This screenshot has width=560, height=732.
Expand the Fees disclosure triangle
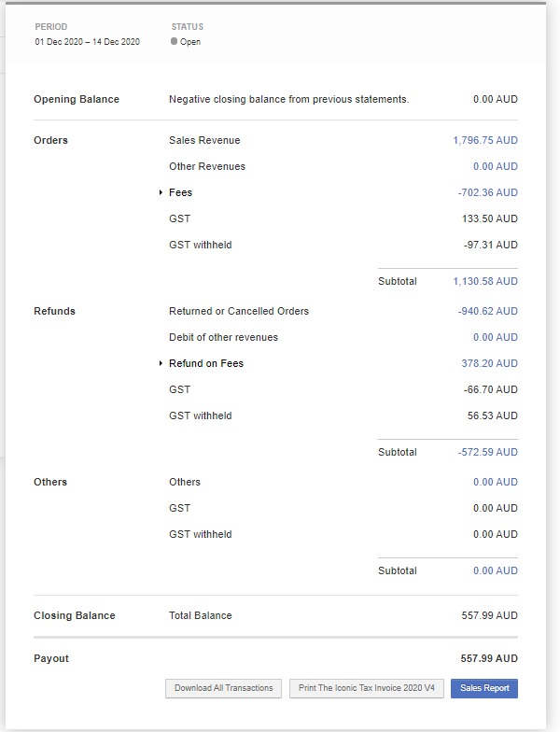161,192
